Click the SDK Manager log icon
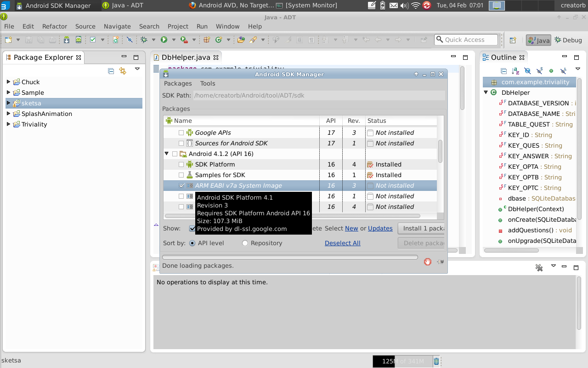Screen dimensions: 588x368 tap(441, 262)
